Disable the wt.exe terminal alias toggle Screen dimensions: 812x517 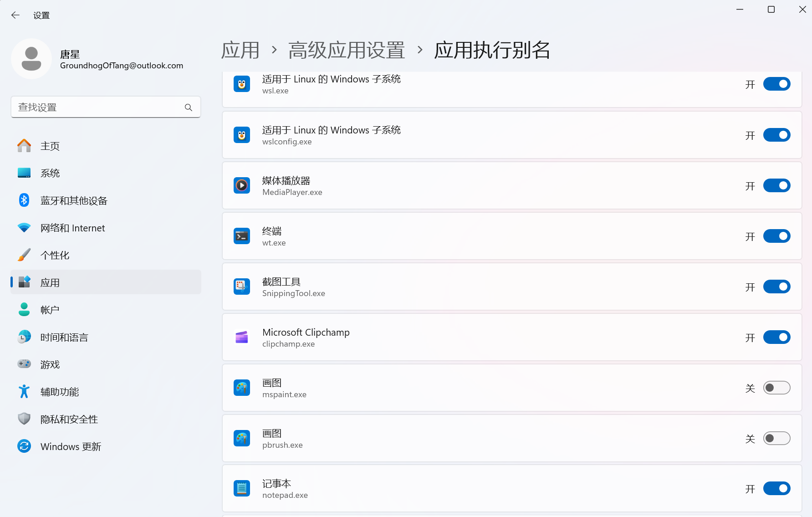[x=776, y=236]
